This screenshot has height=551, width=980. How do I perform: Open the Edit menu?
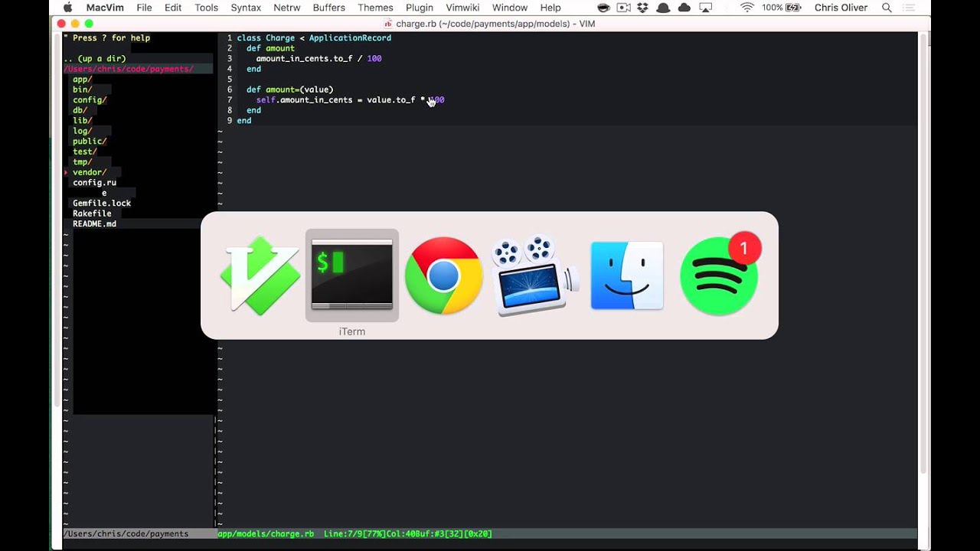(x=173, y=8)
